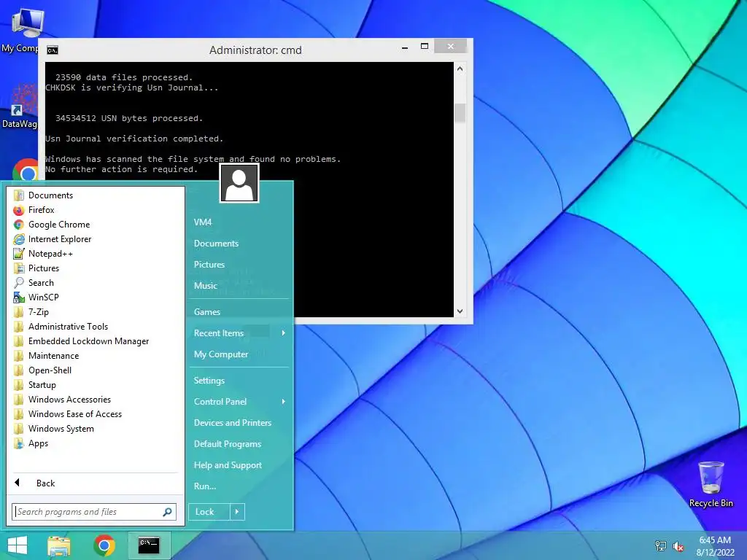Open Chrome from the taskbar
Image resolution: width=747 pixels, height=560 pixels.
tap(104, 545)
